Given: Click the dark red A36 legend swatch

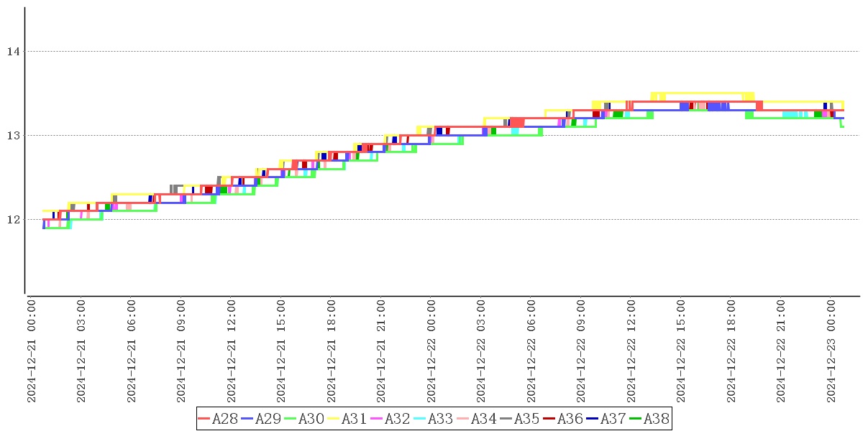Looking at the screenshot, I should point(549,419).
